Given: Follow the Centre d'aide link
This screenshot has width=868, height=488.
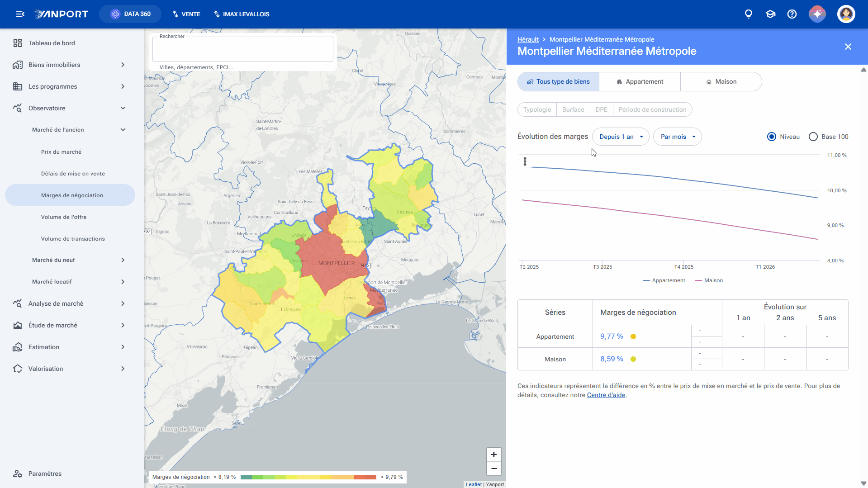Looking at the screenshot, I should click(606, 395).
